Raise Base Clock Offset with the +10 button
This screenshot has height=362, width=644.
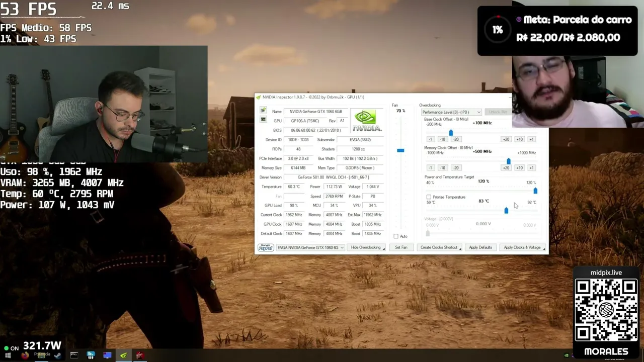pyautogui.click(x=519, y=139)
